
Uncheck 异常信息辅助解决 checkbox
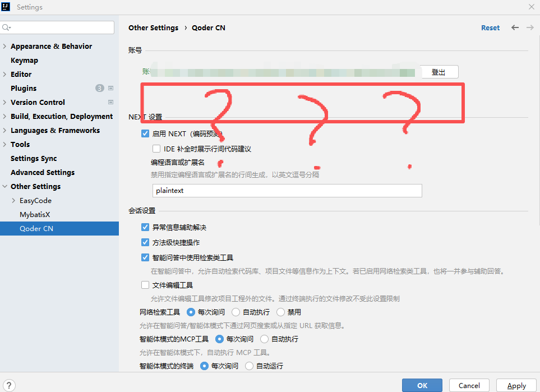145,227
